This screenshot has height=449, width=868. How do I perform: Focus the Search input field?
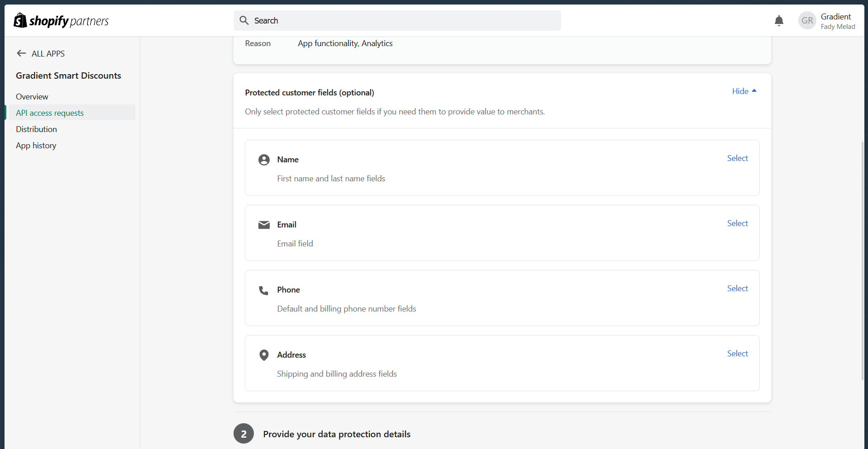(397, 21)
